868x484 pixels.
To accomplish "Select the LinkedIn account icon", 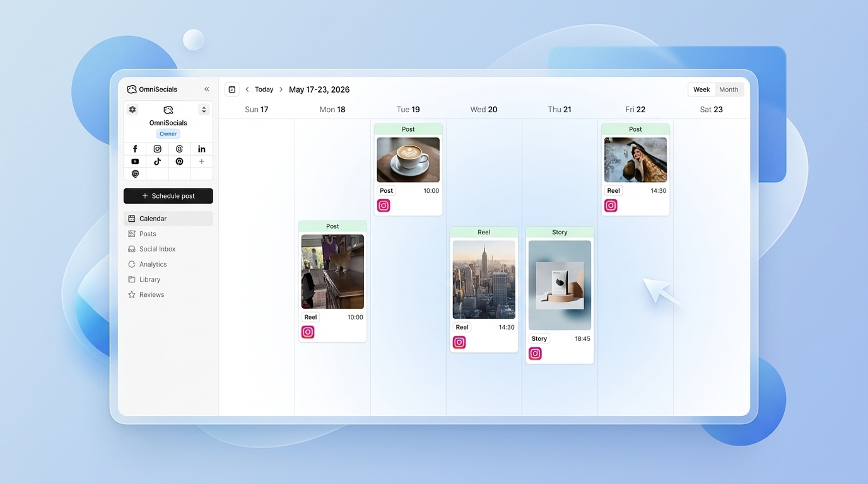I will (x=202, y=149).
